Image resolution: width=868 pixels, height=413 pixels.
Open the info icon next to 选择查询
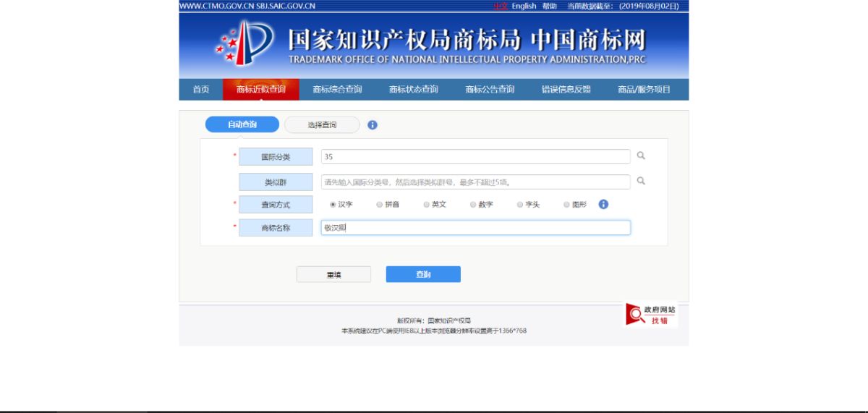pyautogui.click(x=373, y=124)
